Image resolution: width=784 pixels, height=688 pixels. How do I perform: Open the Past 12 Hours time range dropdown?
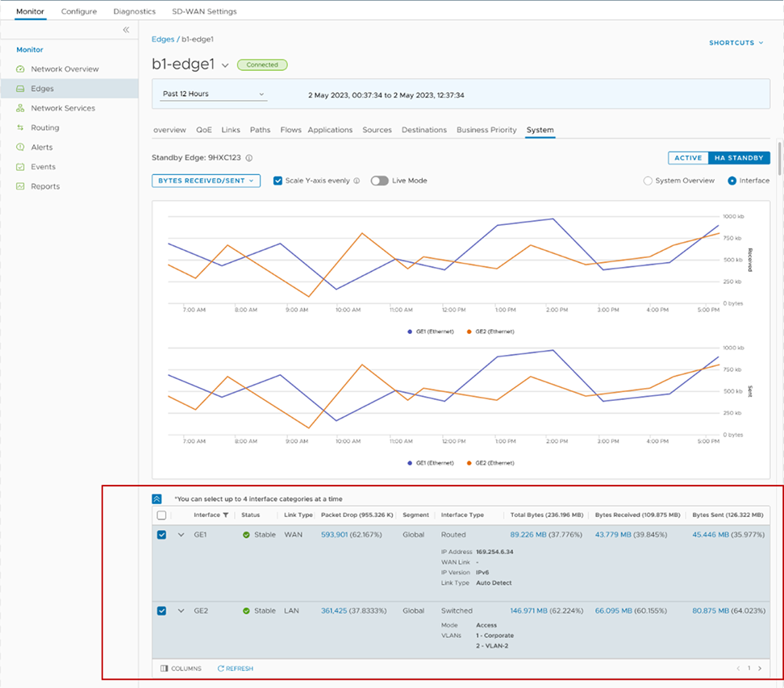(x=214, y=94)
